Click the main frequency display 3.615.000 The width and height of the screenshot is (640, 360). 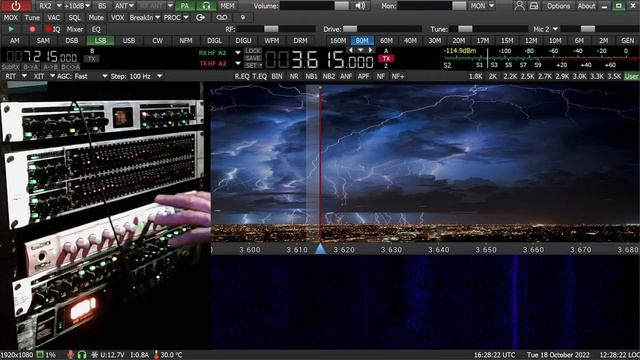(319, 60)
